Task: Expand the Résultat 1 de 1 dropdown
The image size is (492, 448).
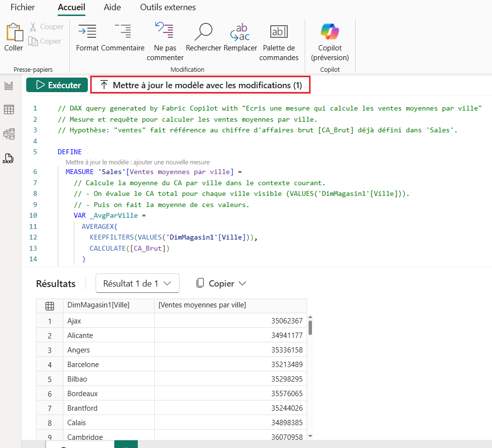Action: pos(137,284)
